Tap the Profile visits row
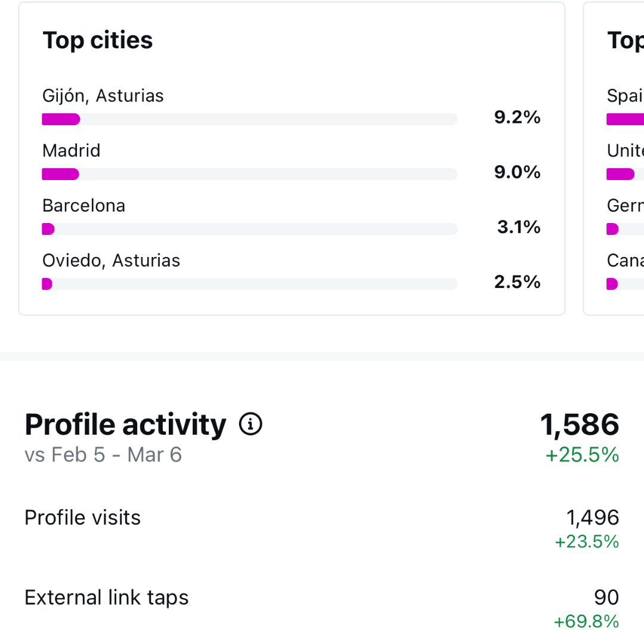This screenshot has width=644, height=644. (x=322, y=528)
